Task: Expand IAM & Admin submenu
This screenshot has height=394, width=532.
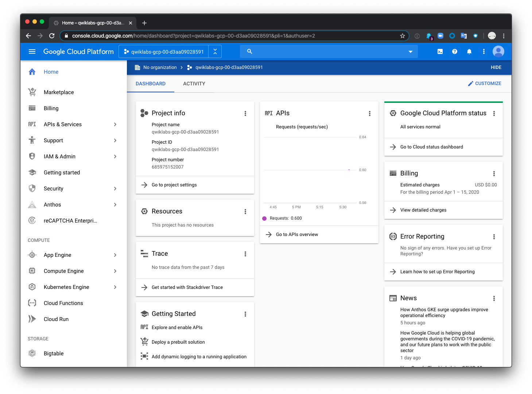Action: [115, 157]
